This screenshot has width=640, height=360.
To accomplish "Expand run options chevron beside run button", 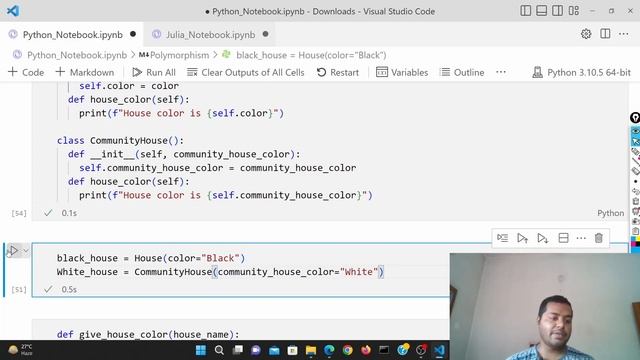I will (x=26, y=251).
